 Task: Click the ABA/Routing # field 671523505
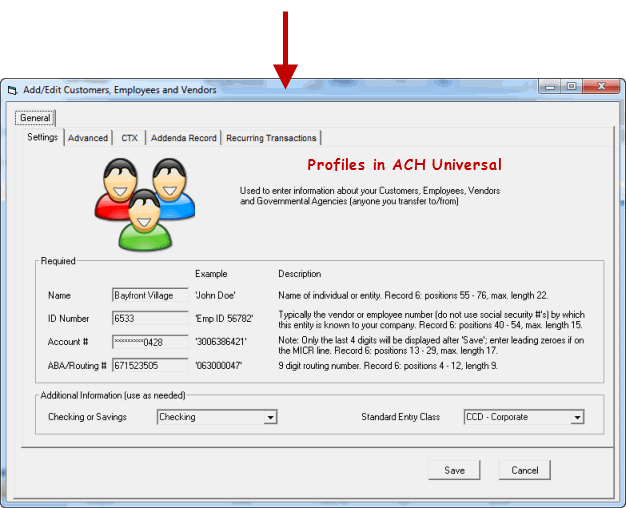coord(150,365)
